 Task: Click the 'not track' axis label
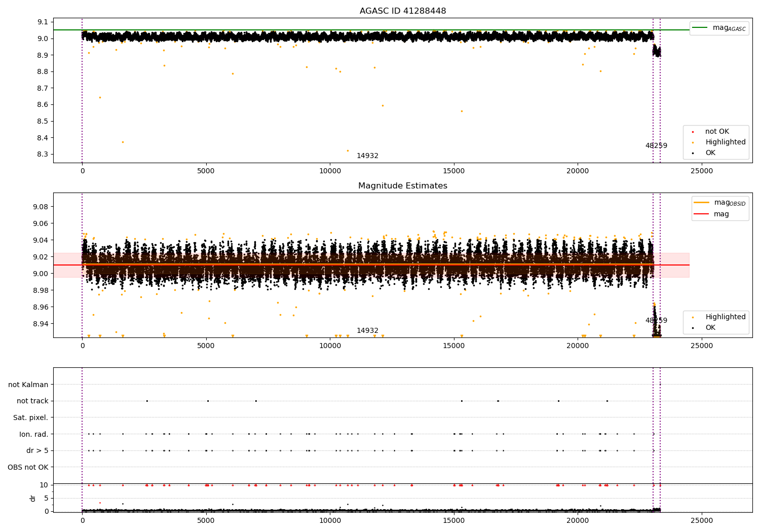tap(32, 401)
